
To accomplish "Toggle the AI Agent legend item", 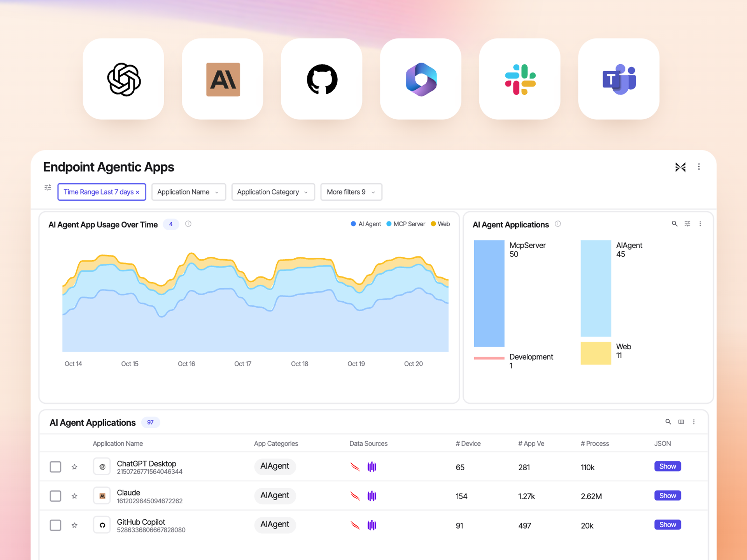I will click(x=366, y=224).
